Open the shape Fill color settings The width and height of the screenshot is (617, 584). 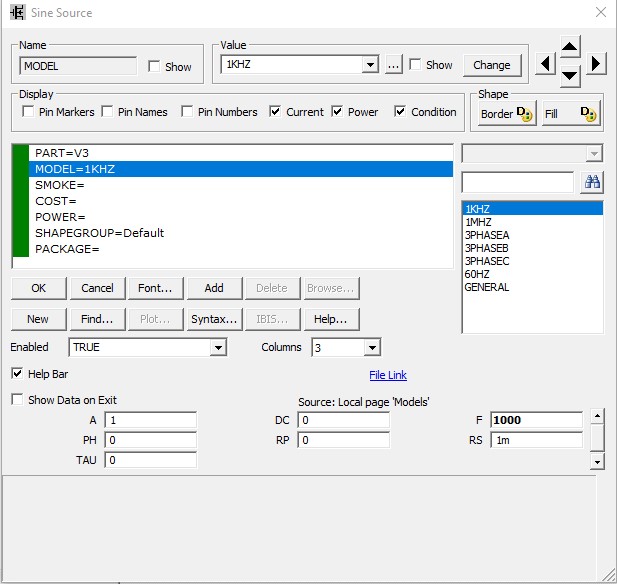point(570,113)
